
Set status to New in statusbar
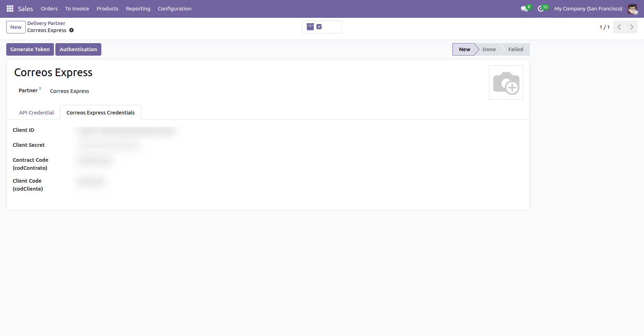(x=464, y=49)
